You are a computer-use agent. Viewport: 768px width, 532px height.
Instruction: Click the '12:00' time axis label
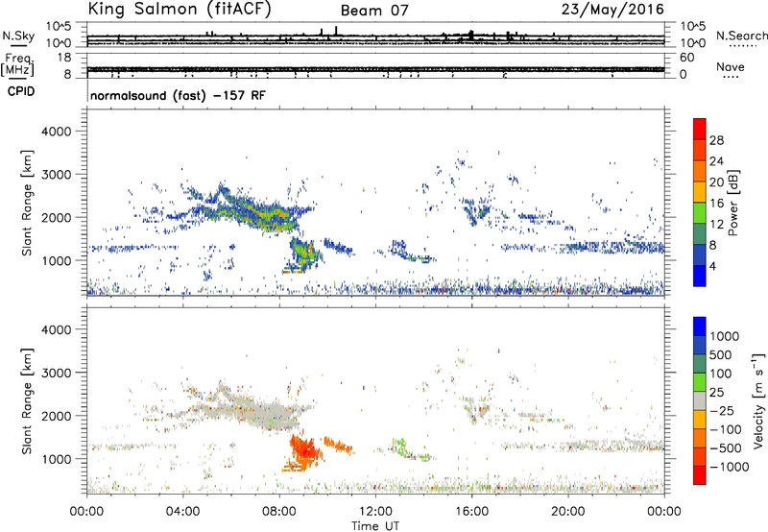click(375, 512)
